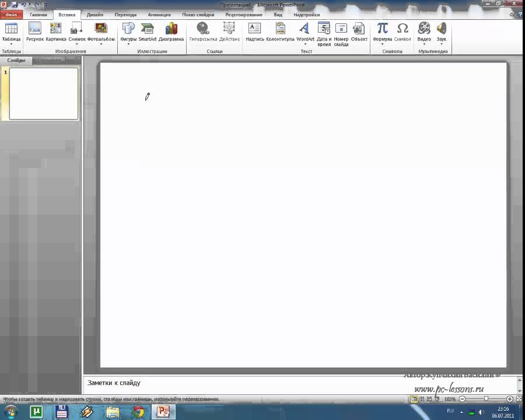Switch to the Главная tab
Viewport: 525px width, 420px height.
click(x=38, y=15)
